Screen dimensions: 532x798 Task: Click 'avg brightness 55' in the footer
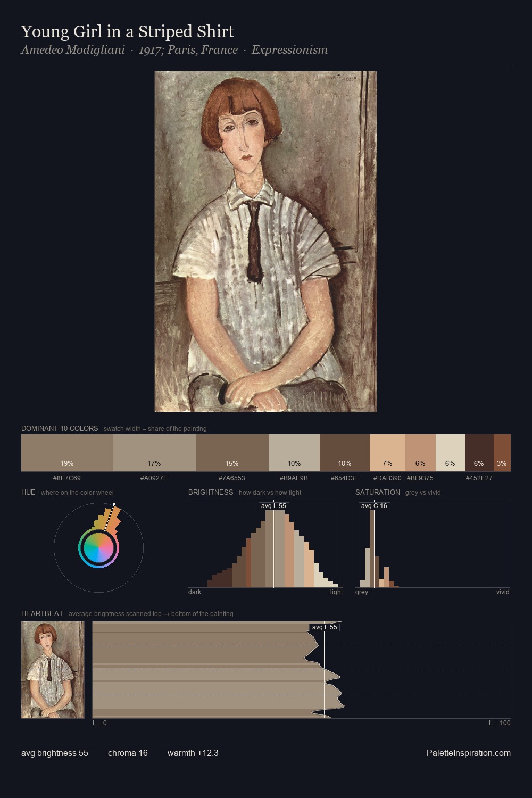55,753
